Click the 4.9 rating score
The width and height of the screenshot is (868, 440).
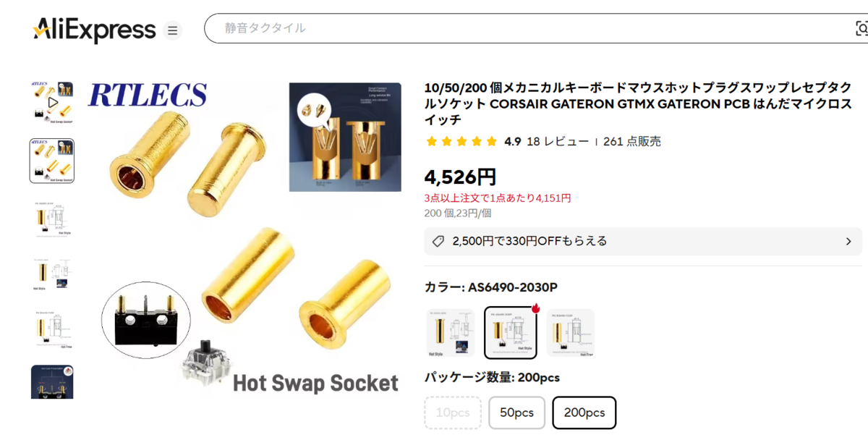click(512, 142)
